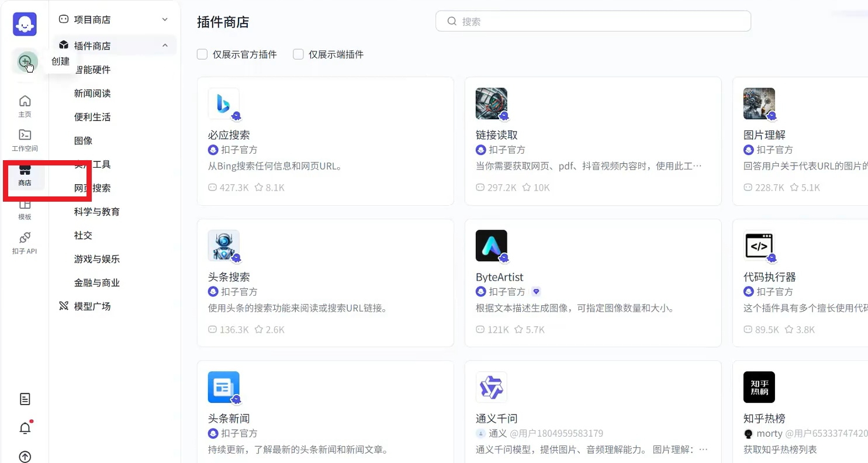Screen dimensions: 868x463
Task: Select 金融与商业 category
Action: (x=97, y=283)
